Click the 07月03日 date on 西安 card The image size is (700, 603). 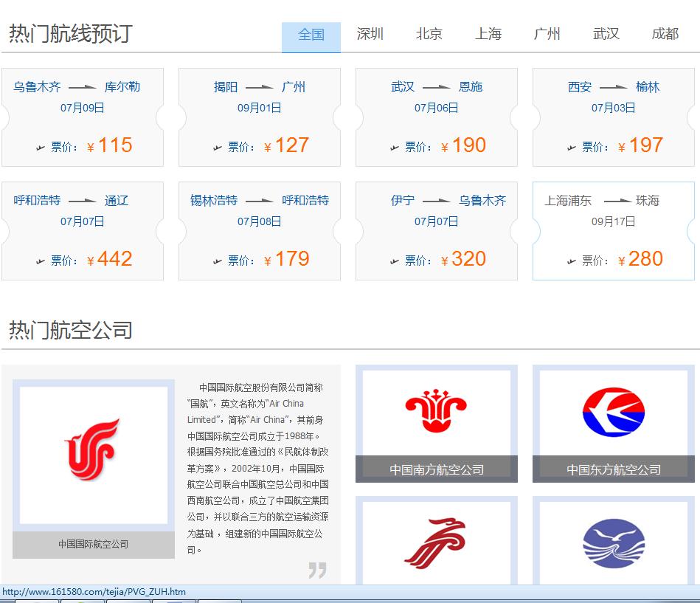click(x=614, y=108)
